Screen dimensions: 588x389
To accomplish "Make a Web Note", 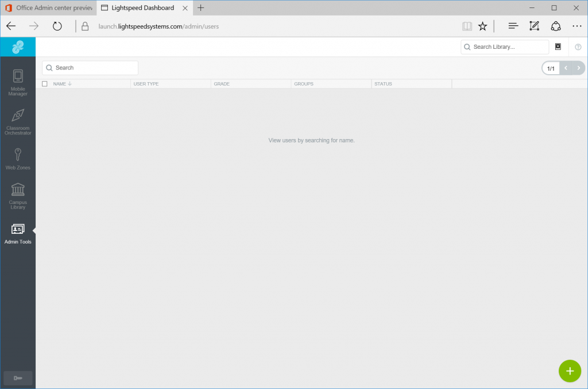I will (x=535, y=26).
